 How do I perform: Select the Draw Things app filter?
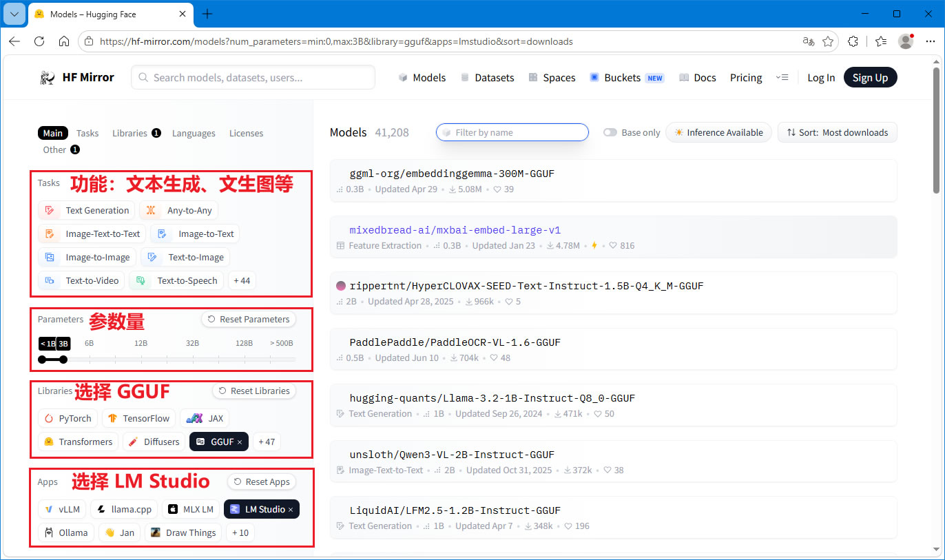coord(183,533)
